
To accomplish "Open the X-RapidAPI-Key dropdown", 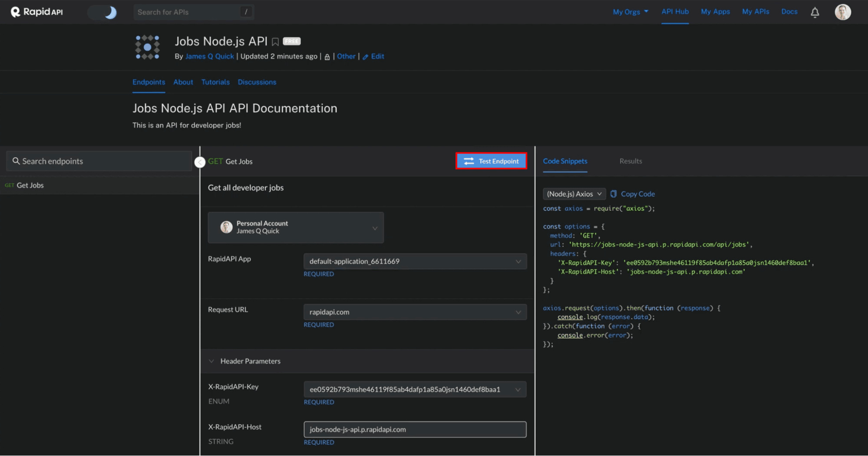I will click(415, 390).
